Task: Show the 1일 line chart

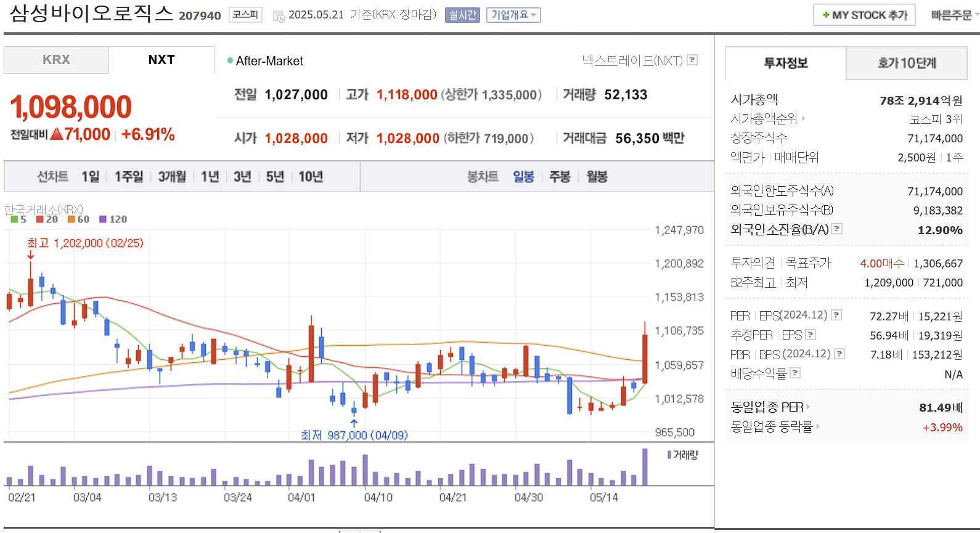Action: [x=90, y=177]
